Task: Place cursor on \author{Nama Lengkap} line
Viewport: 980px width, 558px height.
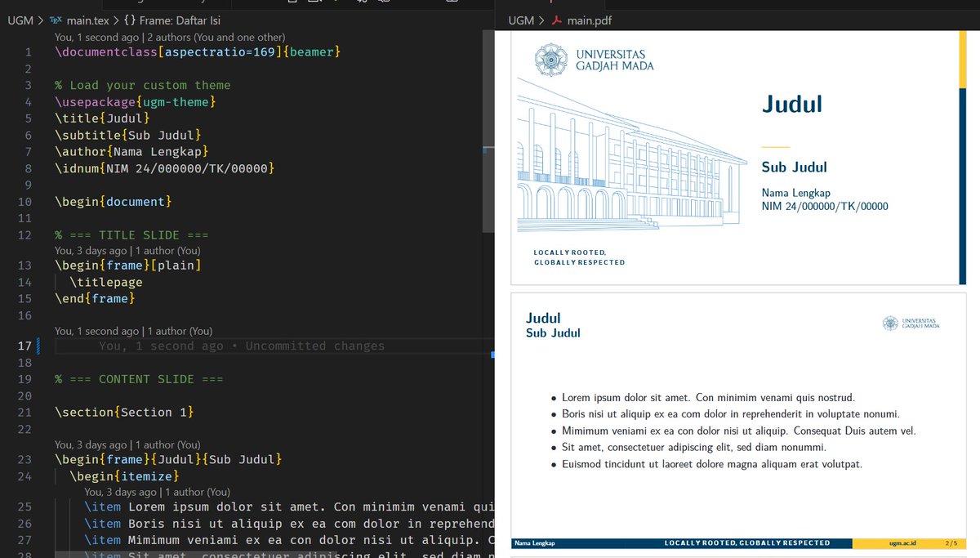Action: [x=131, y=151]
